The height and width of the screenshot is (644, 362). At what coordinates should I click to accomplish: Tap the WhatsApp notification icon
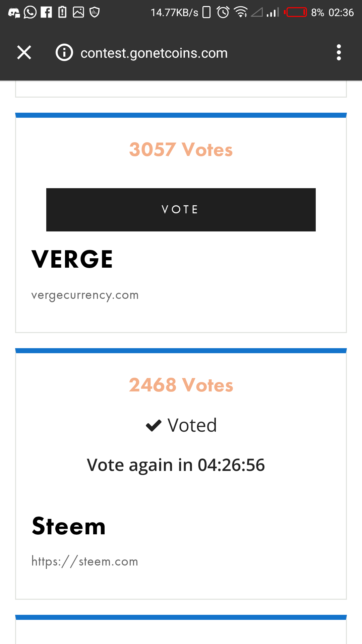[30, 12]
